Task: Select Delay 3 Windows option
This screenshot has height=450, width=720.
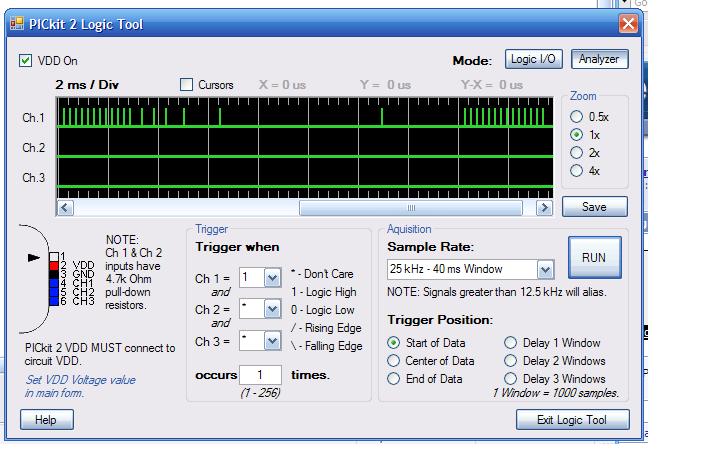Action: point(511,379)
